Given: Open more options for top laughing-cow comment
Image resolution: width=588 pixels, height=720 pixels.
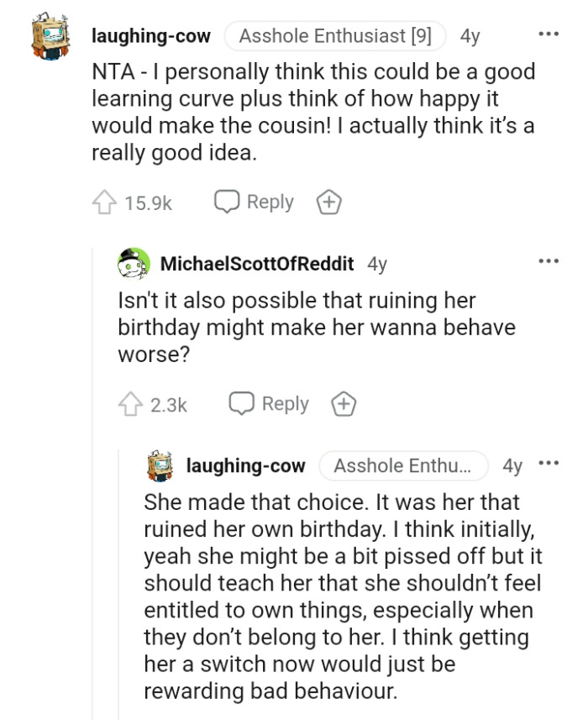Looking at the screenshot, I should [549, 35].
